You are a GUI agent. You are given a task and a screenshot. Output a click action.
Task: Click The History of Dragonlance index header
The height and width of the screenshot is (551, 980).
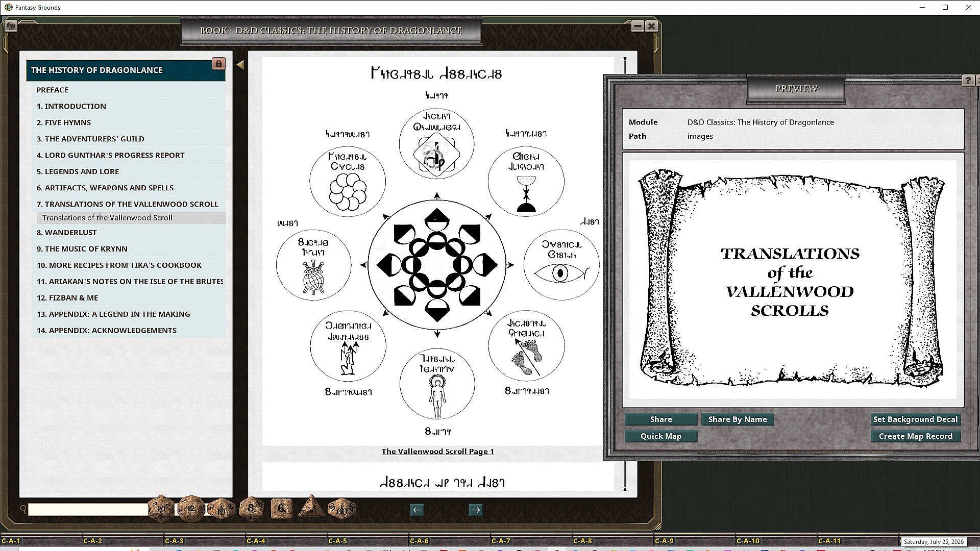(126, 70)
